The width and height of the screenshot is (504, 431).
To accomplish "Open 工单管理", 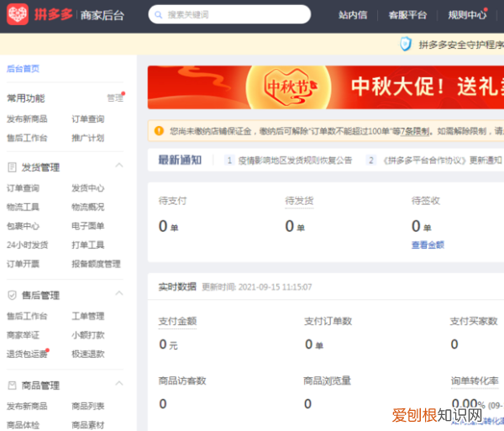I will (88, 316).
